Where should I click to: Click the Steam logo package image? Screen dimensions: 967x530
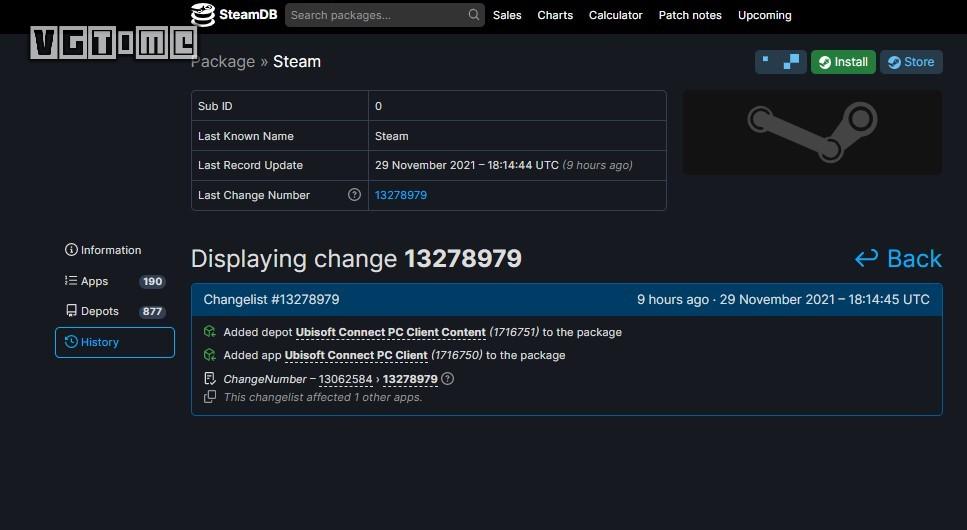(x=811, y=132)
